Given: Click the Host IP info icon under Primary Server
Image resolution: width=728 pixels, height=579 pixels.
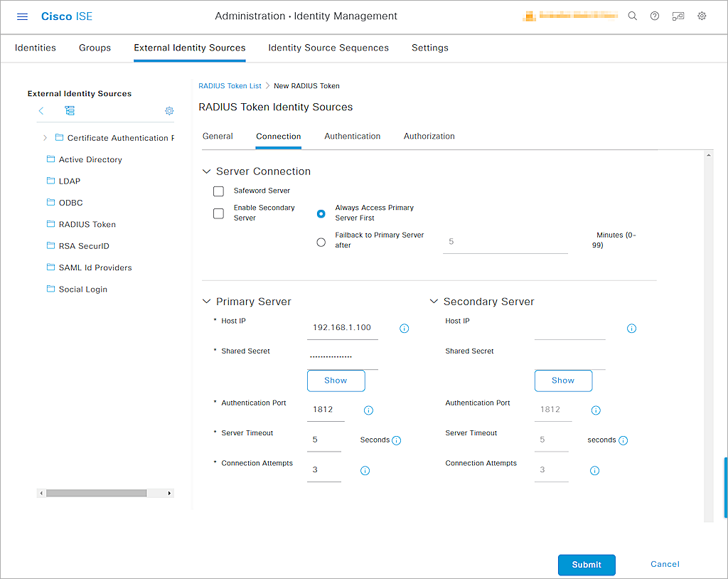Looking at the screenshot, I should point(404,328).
